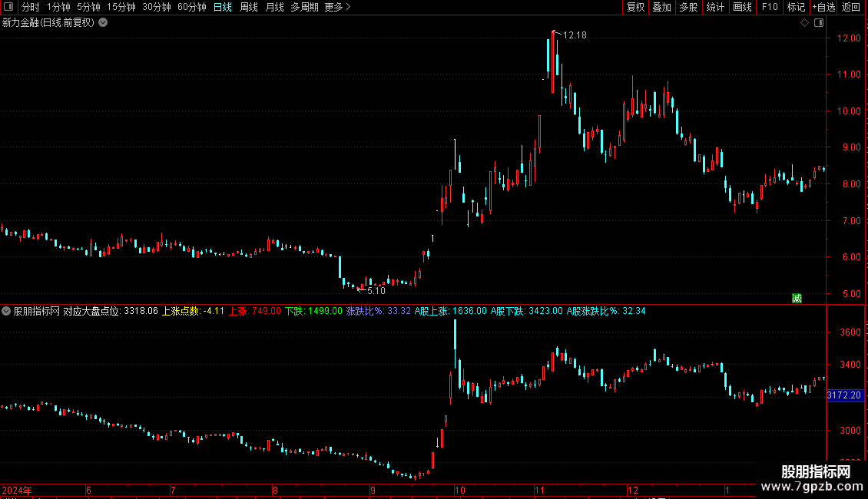Click the A股涨跌比% 32.34 readout
The width and height of the screenshot is (868, 499).
click(x=606, y=311)
